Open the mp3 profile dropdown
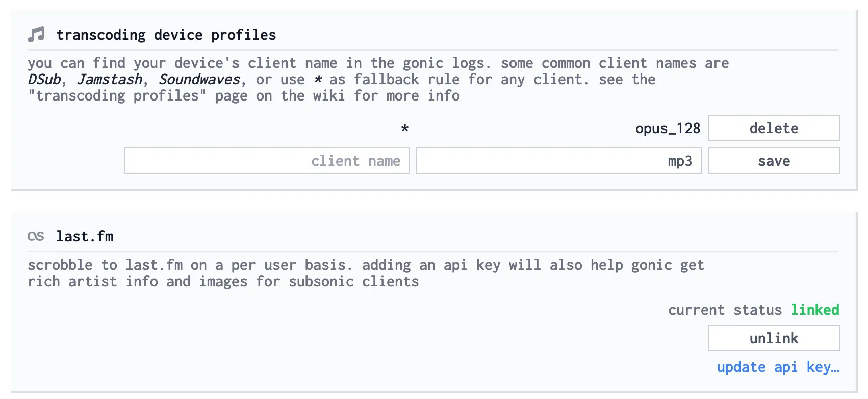868x399 pixels. click(559, 161)
